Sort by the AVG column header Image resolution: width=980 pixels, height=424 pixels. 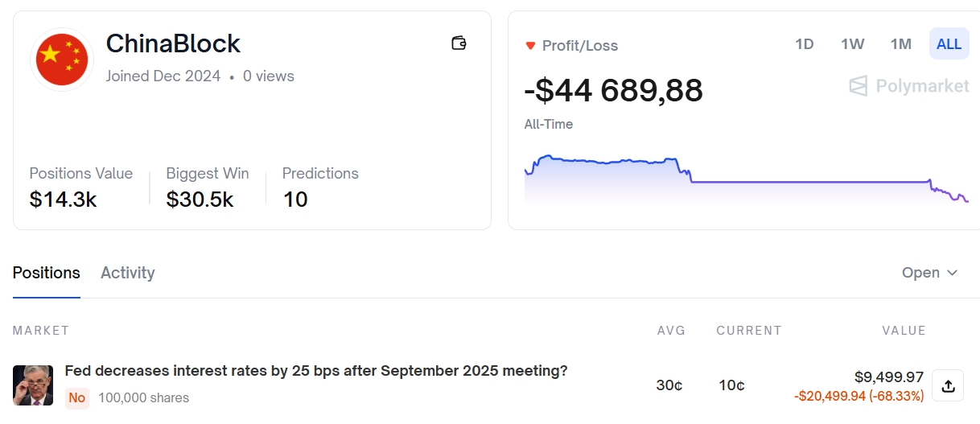coord(669,331)
